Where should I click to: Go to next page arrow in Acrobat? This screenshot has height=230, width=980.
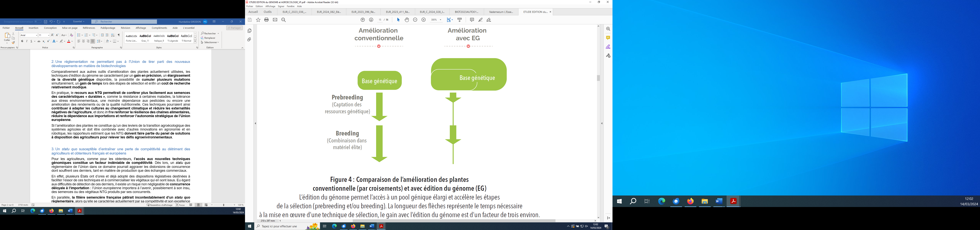371,20
